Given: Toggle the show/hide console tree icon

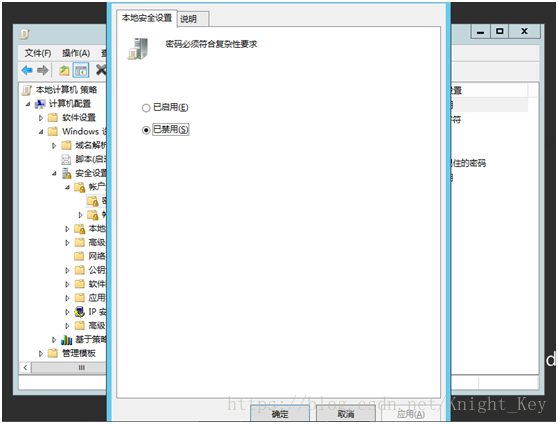Looking at the screenshot, I should [x=81, y=70].
